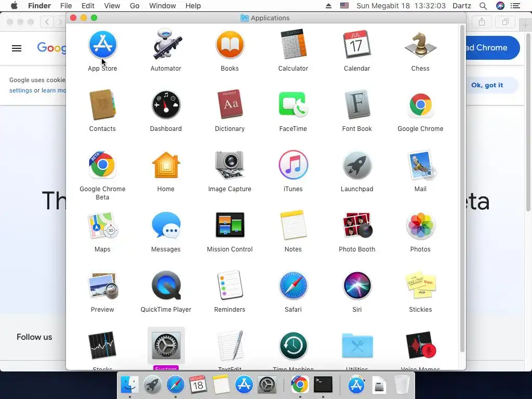Screen dimensions: 532x399
Task: Click the Notes app in Applications
Action: (x=293, y=225)
